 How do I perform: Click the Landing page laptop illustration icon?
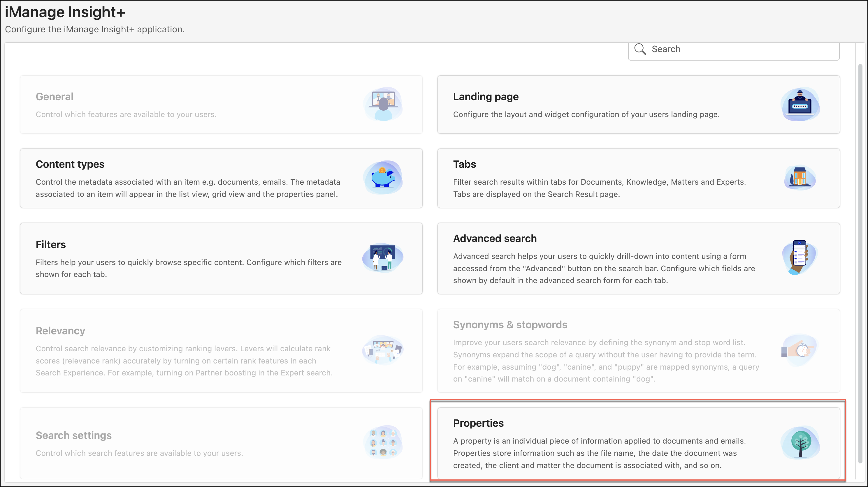pyautogui.click(x=800, y=104)
